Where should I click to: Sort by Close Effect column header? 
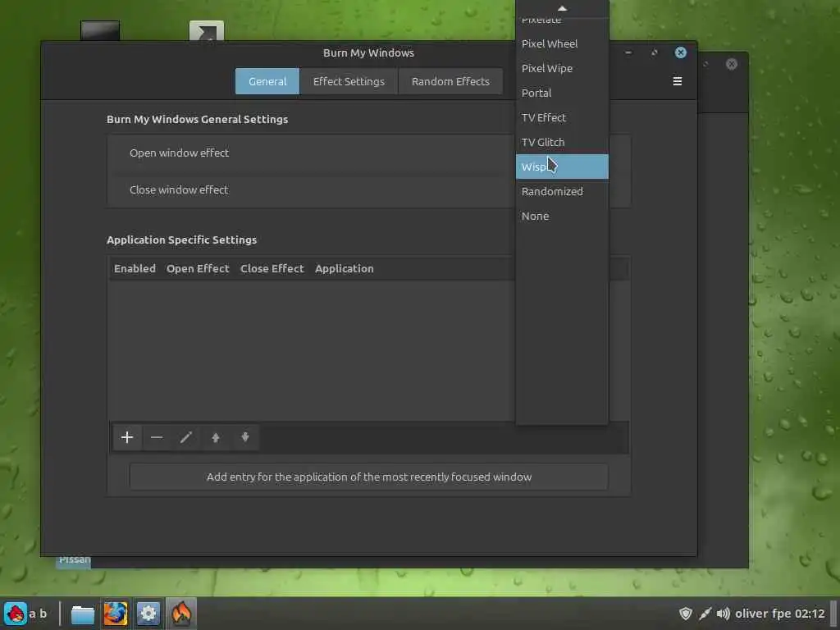click(272, 268)
